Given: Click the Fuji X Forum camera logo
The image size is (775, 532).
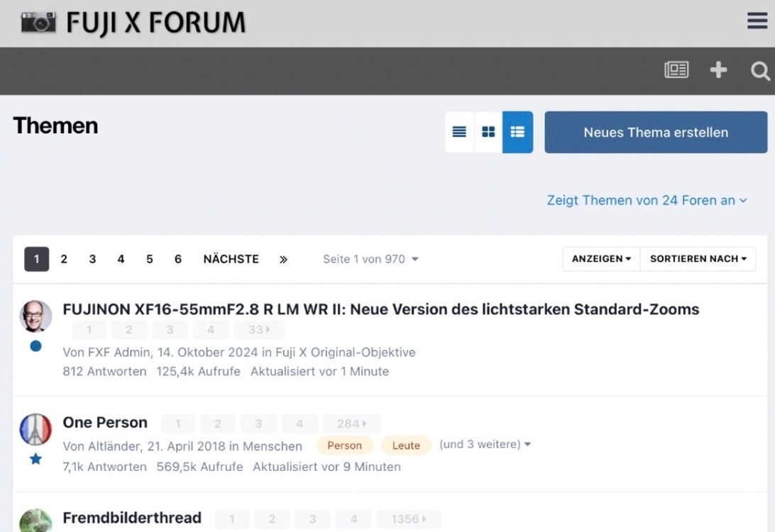Looking at the screenshot, I should (133, 23).
